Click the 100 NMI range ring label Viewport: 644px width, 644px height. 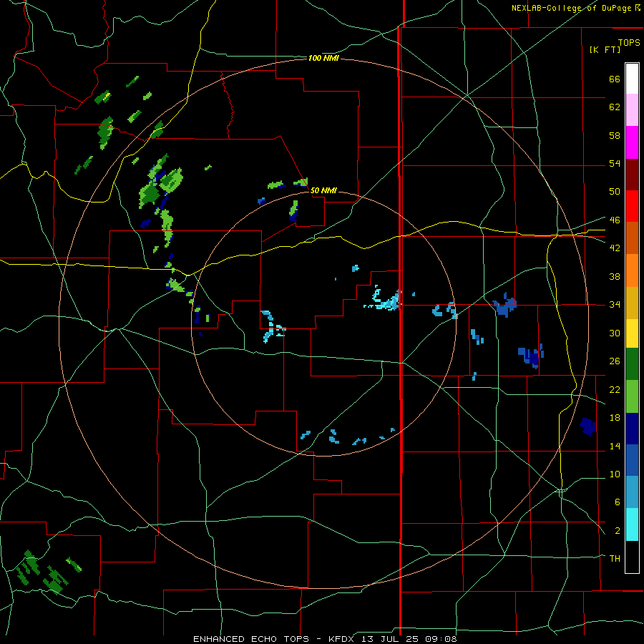click(323, 59)
